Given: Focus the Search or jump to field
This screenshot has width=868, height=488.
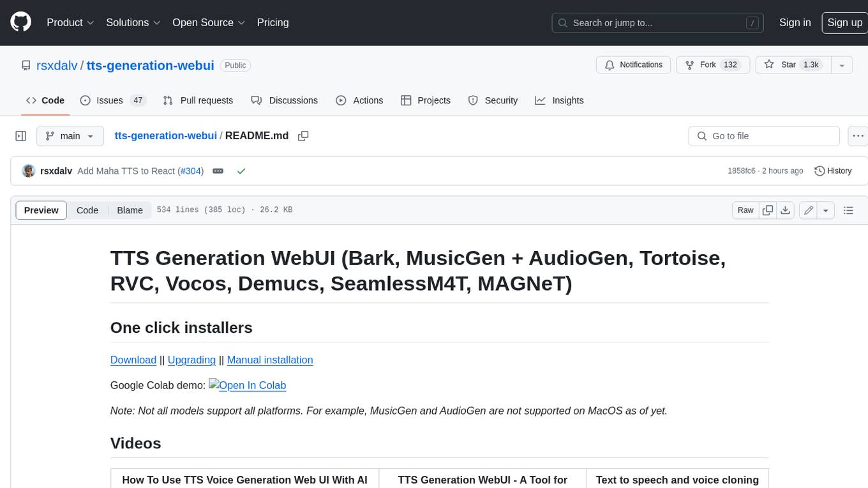Looking at the screenshot, I should pyautogui.click(x=658, y=22).
